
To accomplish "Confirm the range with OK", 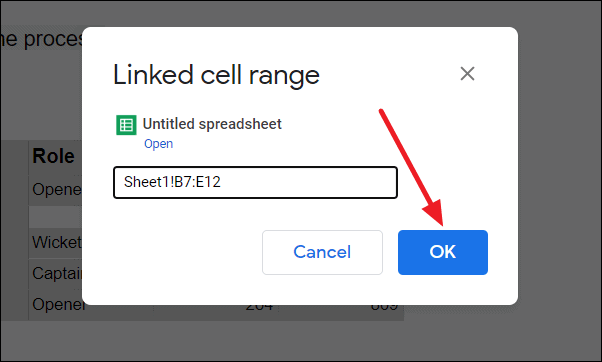I will (443, 252).
